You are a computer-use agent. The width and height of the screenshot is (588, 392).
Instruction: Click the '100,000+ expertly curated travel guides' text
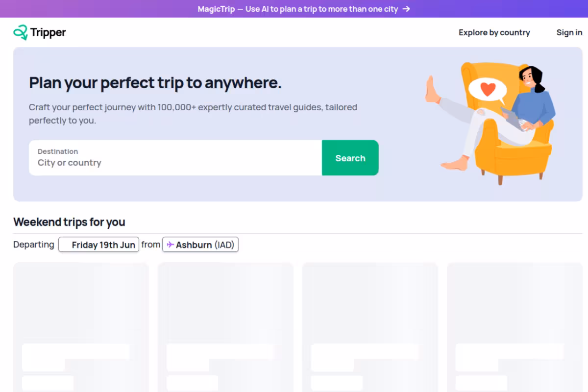tap(240, 107)
